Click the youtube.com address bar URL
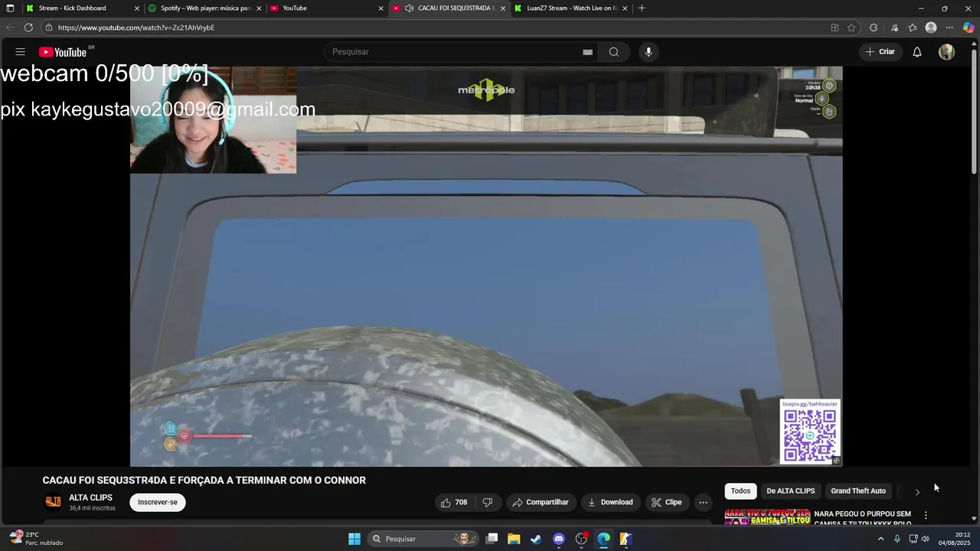 (136, 28)
